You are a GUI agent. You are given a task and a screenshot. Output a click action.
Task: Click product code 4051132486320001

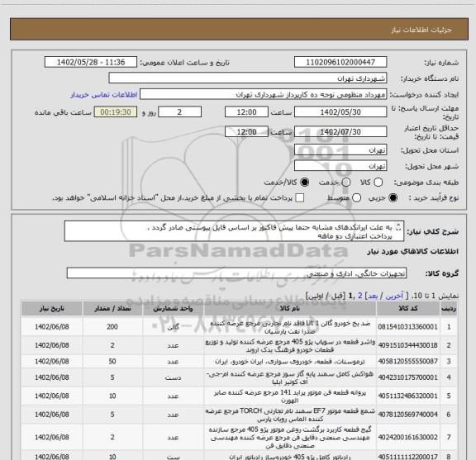(x=407, y=396)
